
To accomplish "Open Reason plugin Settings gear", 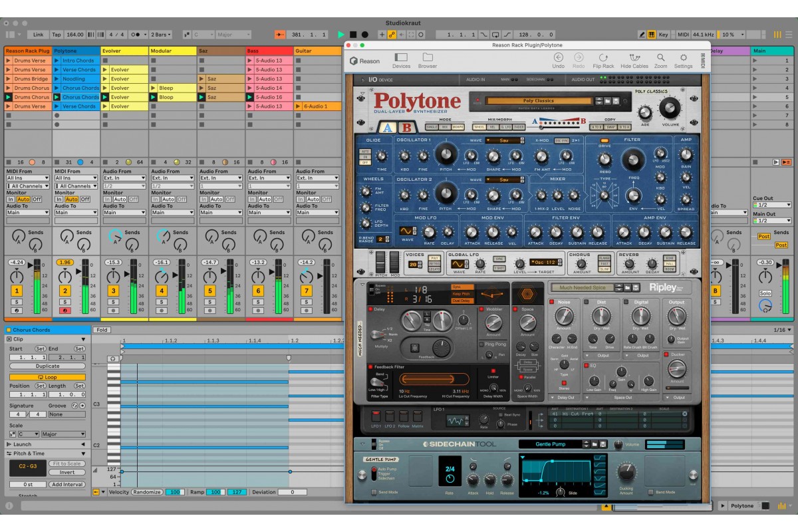I will click(x=682, y=59).
